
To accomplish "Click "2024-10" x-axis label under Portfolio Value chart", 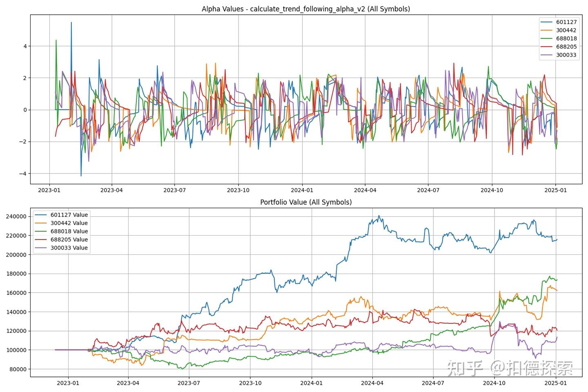I will [494, 383].
